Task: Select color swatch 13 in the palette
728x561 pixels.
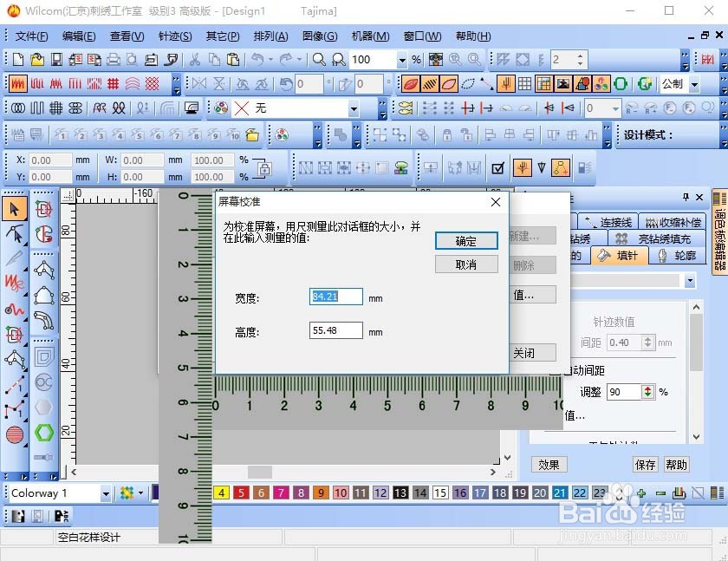Action: 401,493
